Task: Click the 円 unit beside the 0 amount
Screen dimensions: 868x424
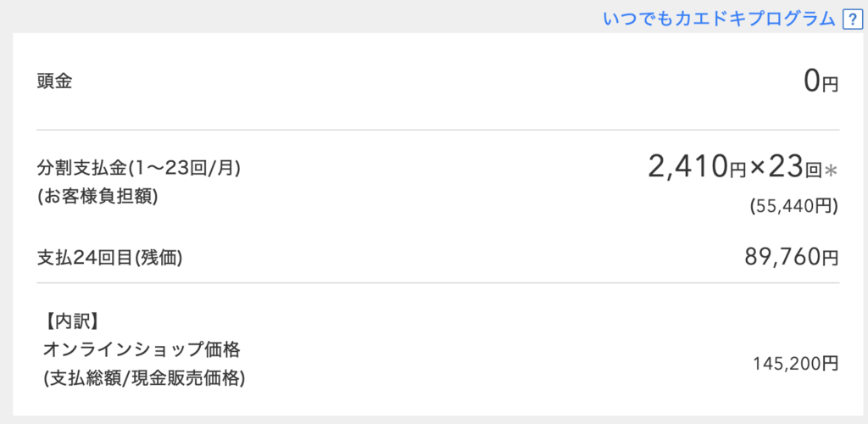Action: [832, 85]
